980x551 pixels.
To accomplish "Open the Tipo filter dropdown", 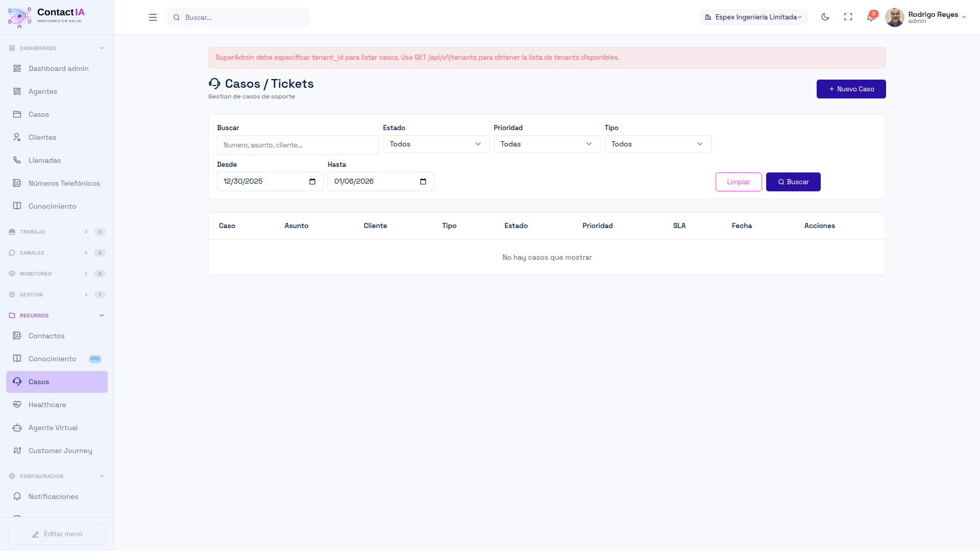I will click(x=657, y=144).
